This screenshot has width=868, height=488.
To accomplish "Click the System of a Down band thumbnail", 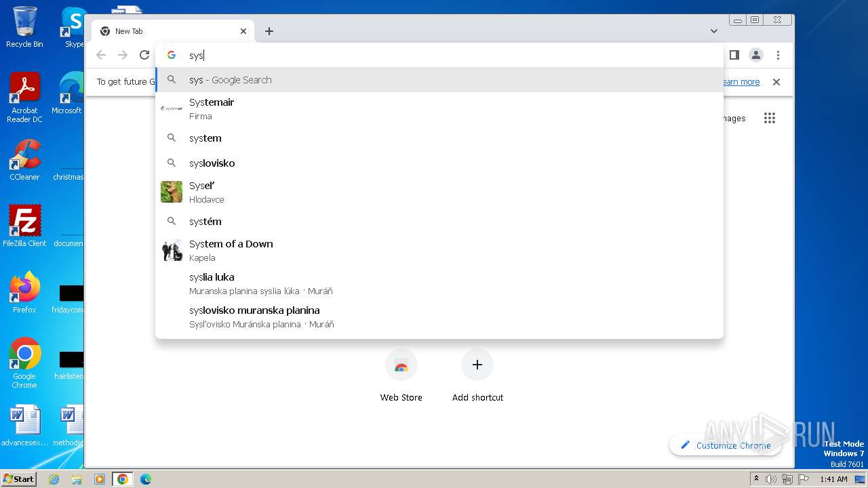I will pyautogui.click(x=172, y=250).
